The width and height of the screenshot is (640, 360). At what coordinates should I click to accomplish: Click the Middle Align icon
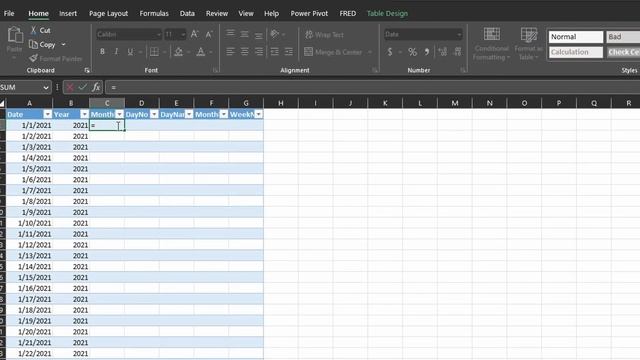click(x=244, y=34)
